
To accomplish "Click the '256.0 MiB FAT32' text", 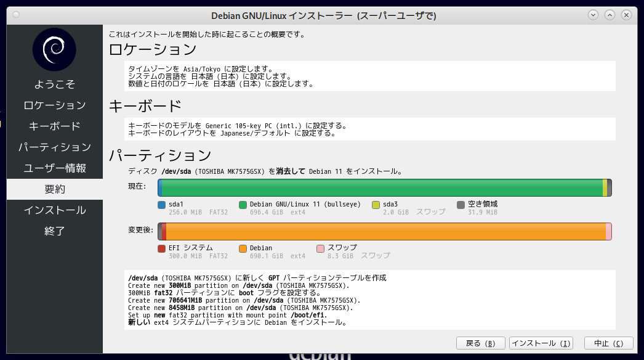I will [x=198, y=212].
